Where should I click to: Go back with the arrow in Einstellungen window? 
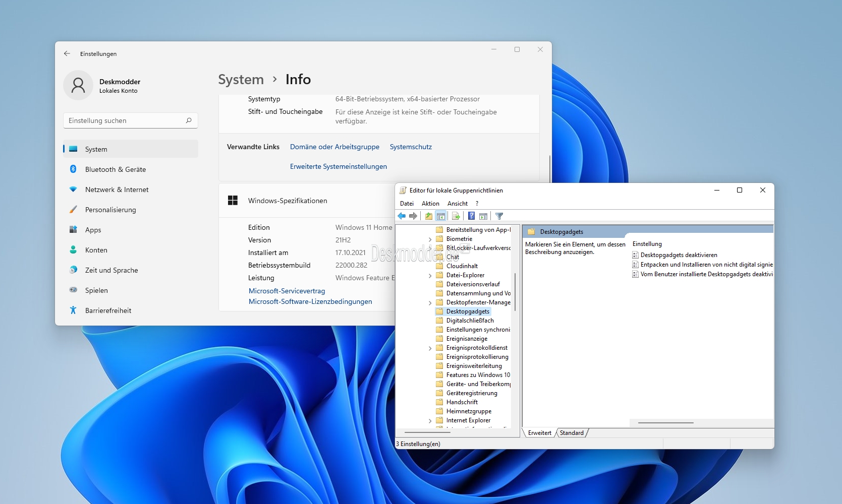tap(67, 53)
